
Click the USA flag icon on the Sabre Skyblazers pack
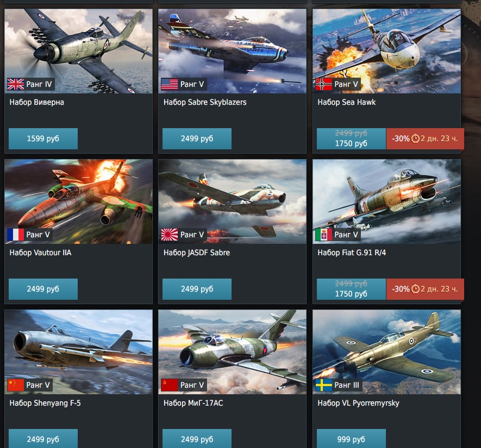coord(170,84)
